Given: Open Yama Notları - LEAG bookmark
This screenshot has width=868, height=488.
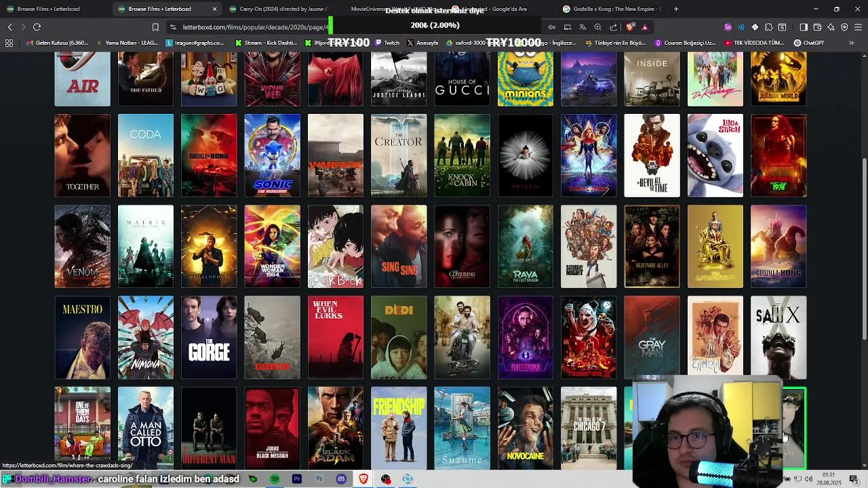Looking at the screenshot, I should click(127, 43).
